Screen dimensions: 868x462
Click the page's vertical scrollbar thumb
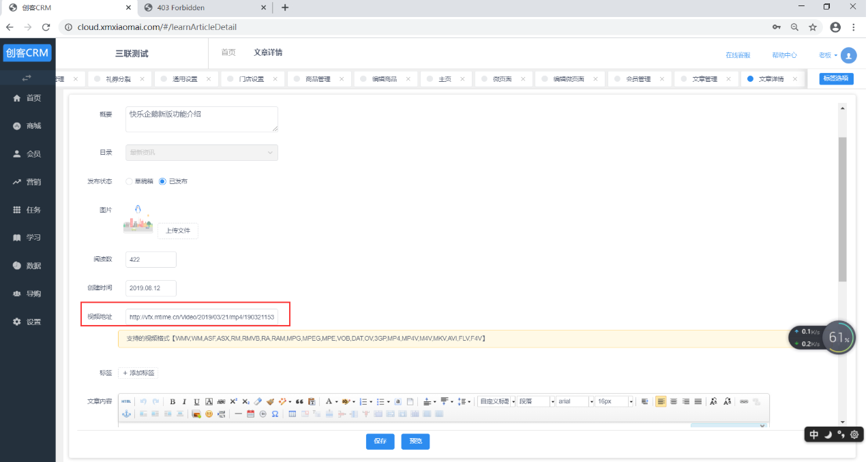click(x=842, y=208)
